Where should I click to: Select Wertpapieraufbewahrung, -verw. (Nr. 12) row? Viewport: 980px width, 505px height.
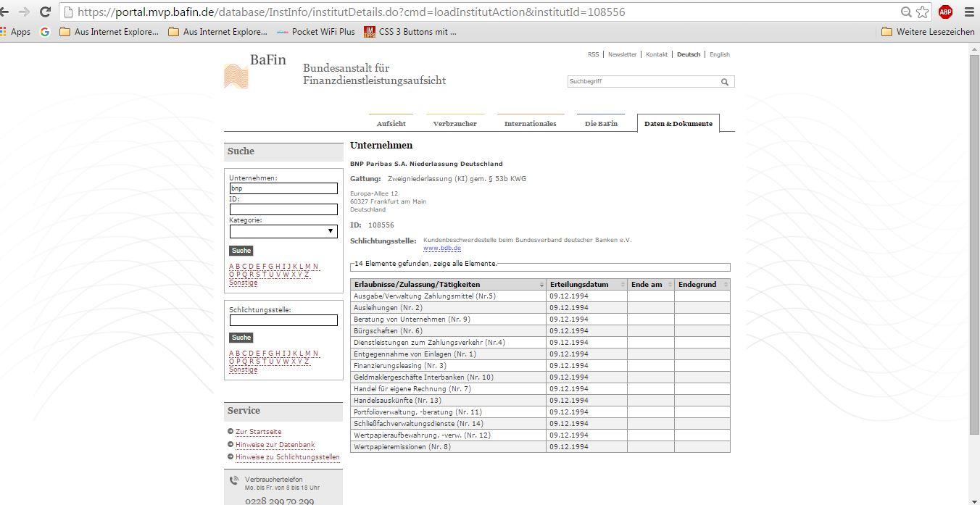(x=540, y=435)
